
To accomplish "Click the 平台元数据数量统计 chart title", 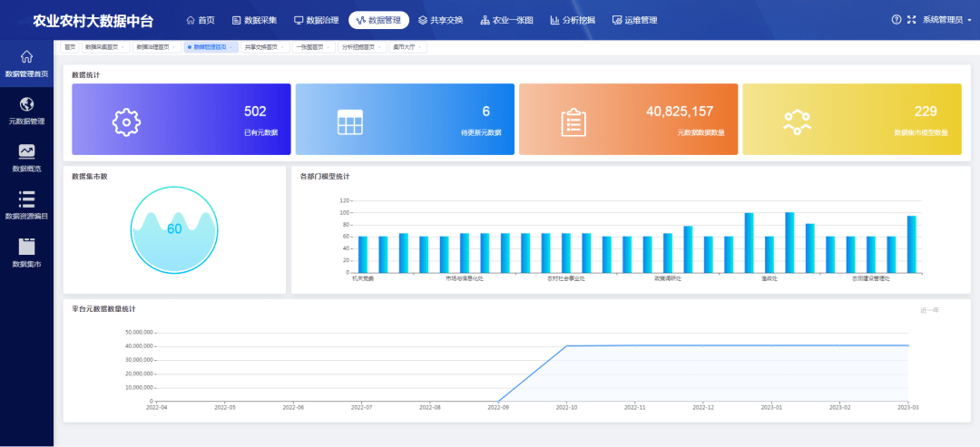I will coord(103,309).
